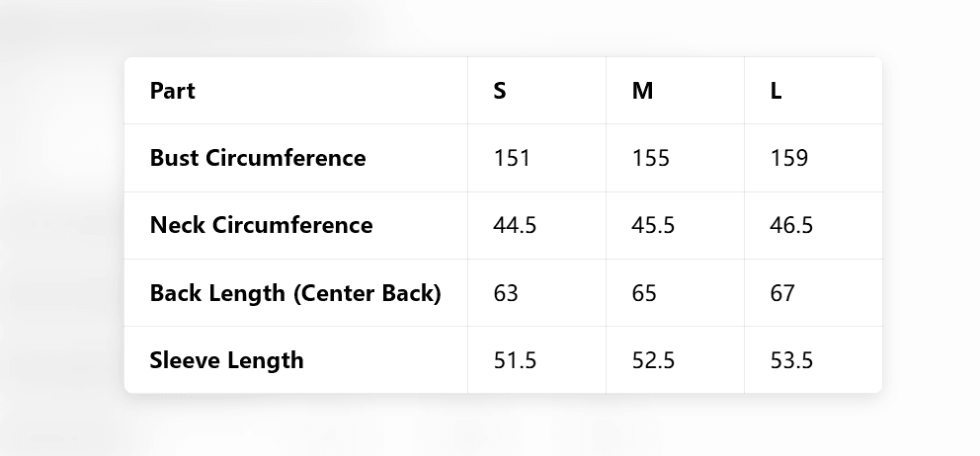
Task: Click the sleeve length value 51.5
Action: [x=515, y=360]
